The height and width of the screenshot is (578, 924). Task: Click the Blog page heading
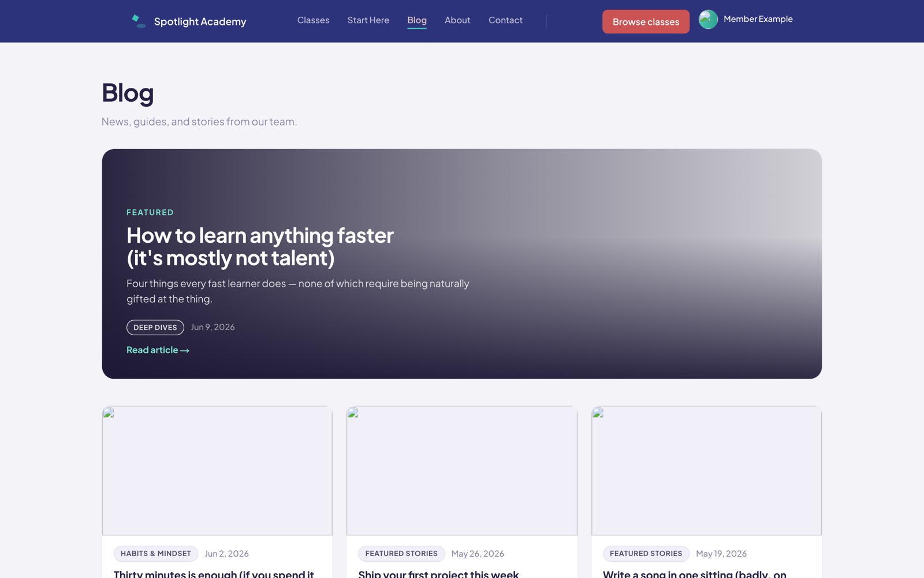pos(128,93)
